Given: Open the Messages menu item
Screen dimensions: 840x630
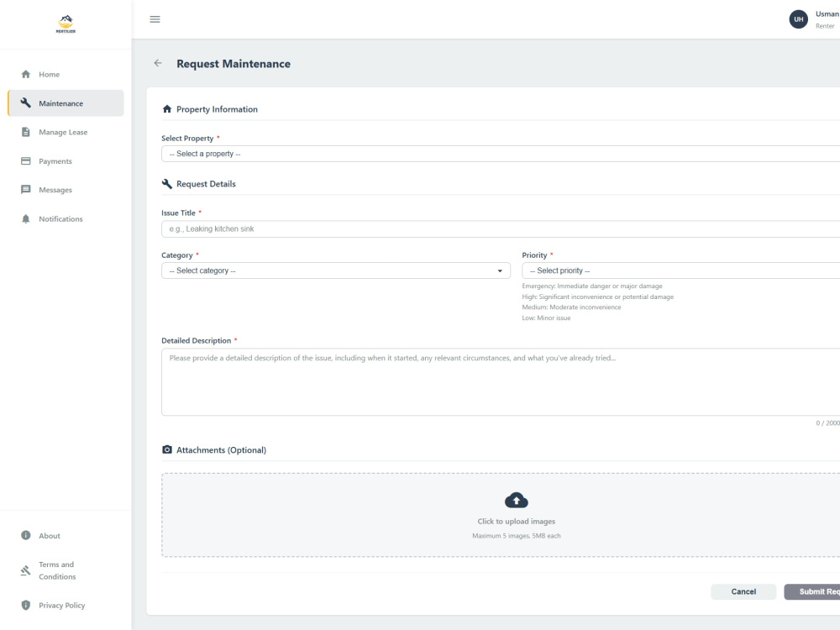Looking at the screenshot, I should point(66,190).
